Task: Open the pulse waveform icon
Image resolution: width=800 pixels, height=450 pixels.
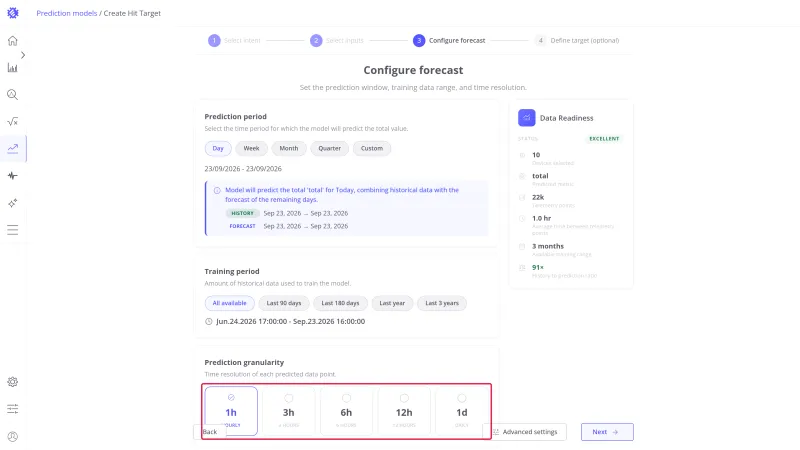Action: tap(13, 176)
